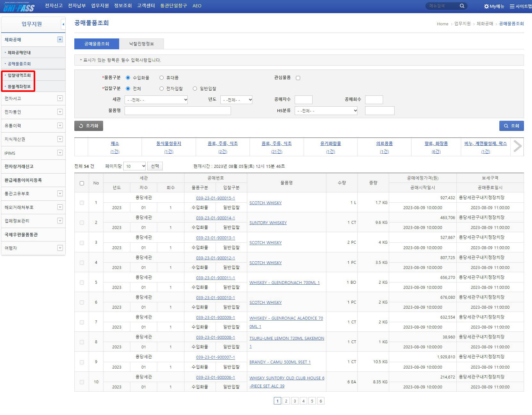Select 일반입찰 radio button
This screenshot has height=415, width=532.
tap(195, 88)
